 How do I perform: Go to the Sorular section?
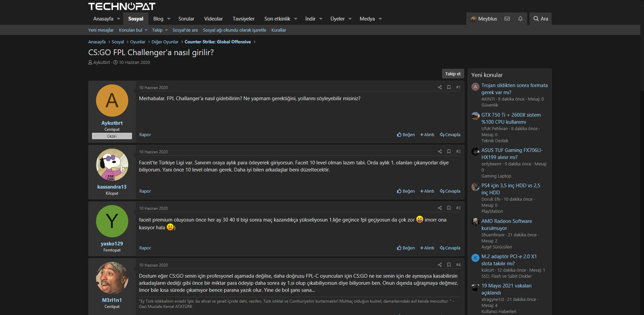coord(186,19)
